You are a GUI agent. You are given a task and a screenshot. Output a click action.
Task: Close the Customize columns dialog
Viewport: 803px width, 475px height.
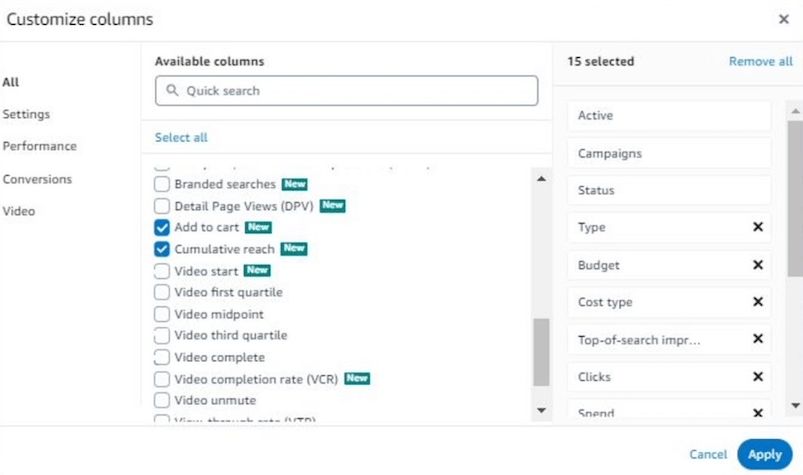tap(783, 19)
